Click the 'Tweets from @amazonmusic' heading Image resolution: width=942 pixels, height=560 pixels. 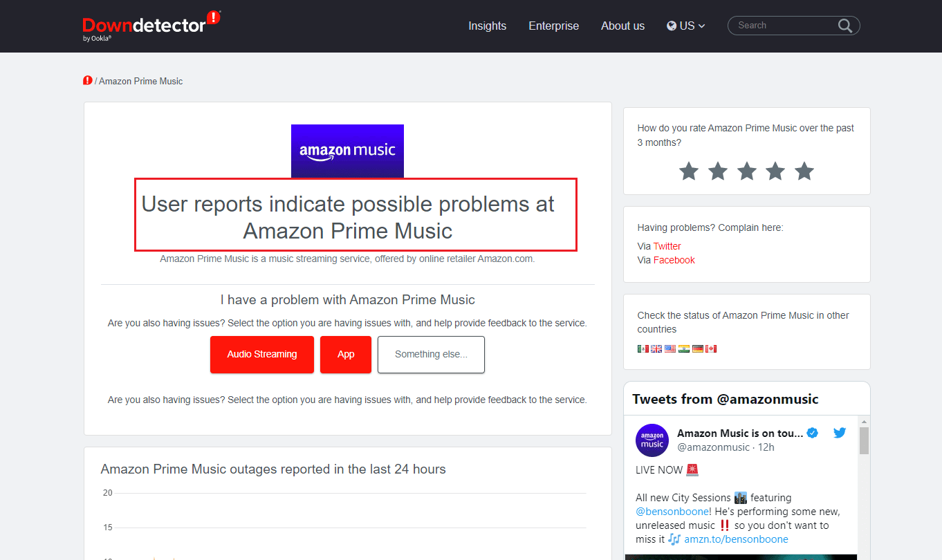pos(726,399)
